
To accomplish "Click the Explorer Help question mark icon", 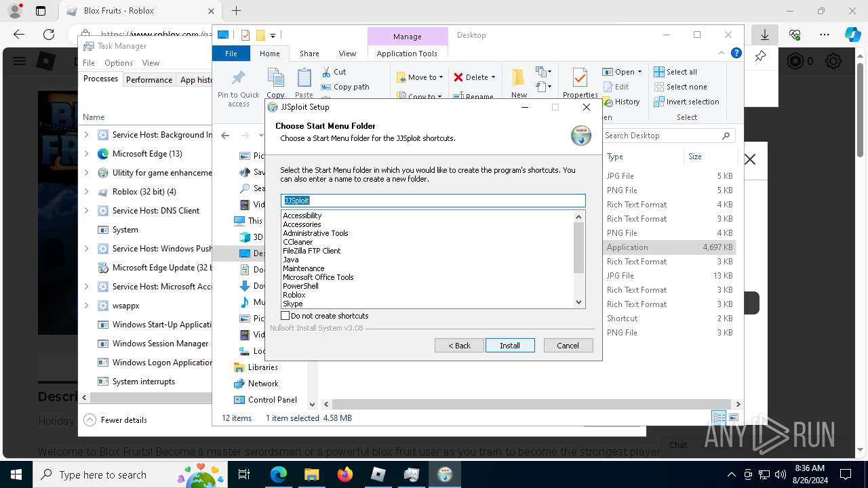I will coord(736,53).
